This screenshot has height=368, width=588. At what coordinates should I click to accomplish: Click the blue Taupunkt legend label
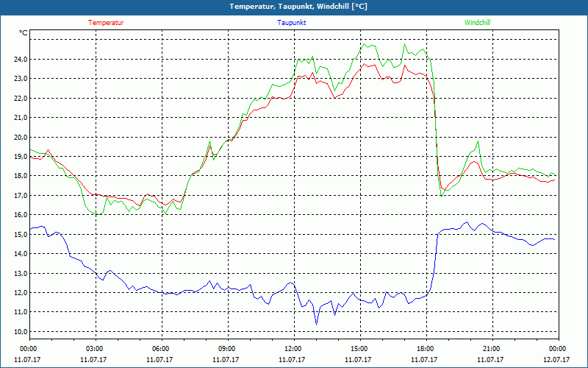point(291,23)
